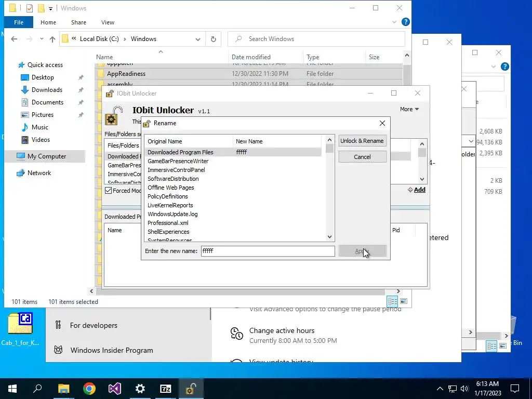Click Rename list scrollbar up arrow

point(329,140)
